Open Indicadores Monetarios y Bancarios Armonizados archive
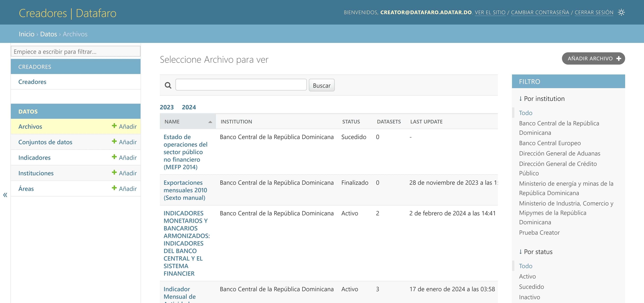 (187, 243)
